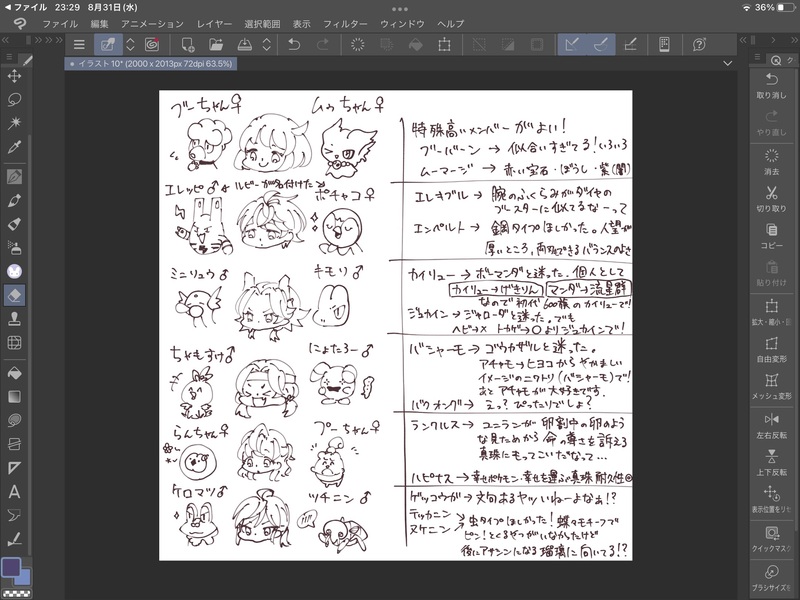Toggle Snap to Grid
This screenshot has width=800, height=600.
point(630,44)
